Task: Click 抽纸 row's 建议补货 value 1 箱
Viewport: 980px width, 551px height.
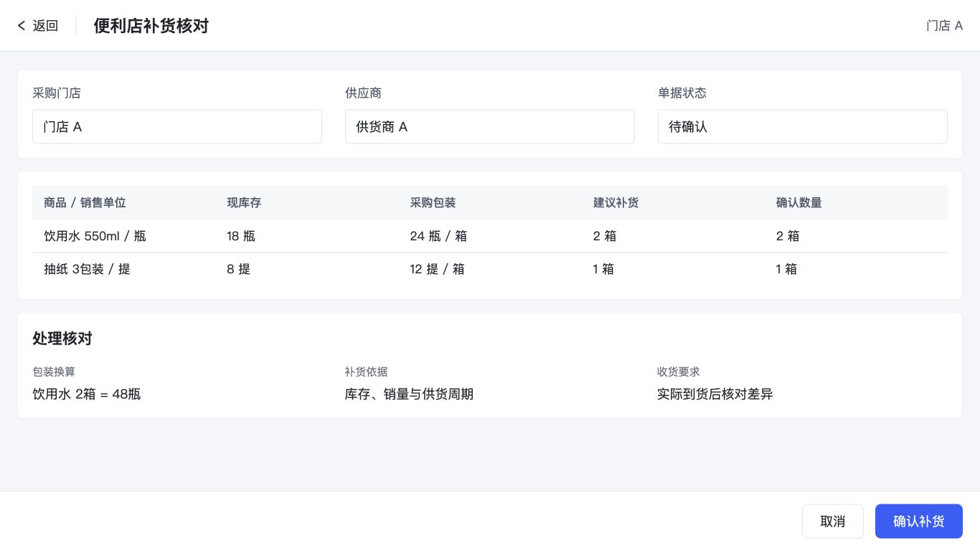Action: point(603,269)
